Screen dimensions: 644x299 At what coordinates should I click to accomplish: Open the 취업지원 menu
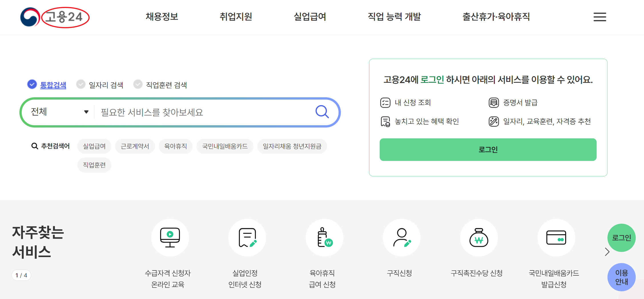point(236,17)
